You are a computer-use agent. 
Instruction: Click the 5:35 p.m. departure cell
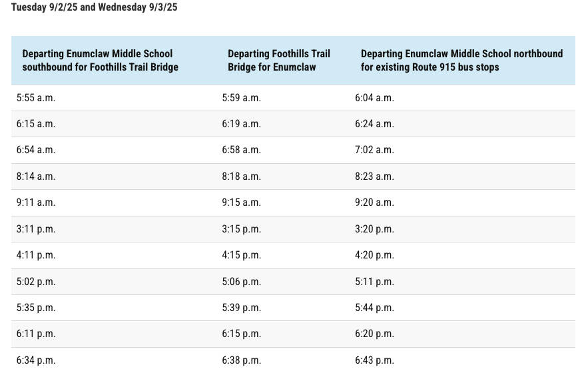36,308
